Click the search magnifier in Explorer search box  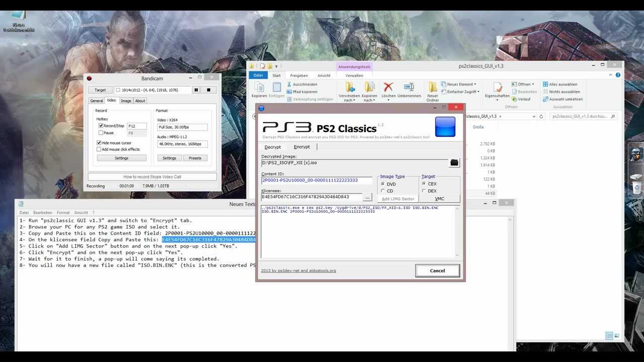click(x=613, y=116)
